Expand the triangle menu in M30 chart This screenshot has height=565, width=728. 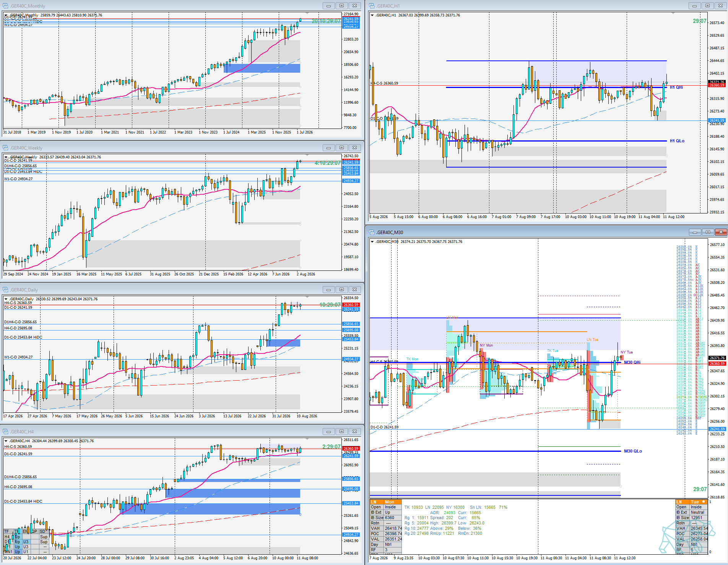(372, 242)
